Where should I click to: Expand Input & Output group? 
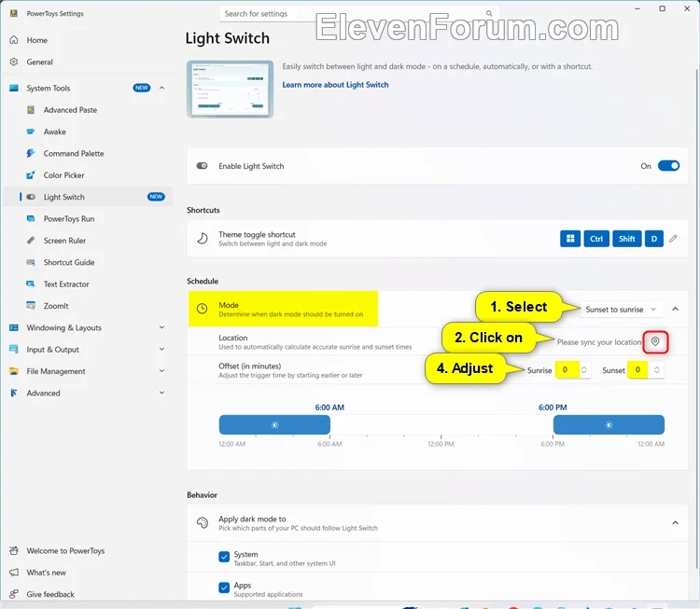click(161, 350)
